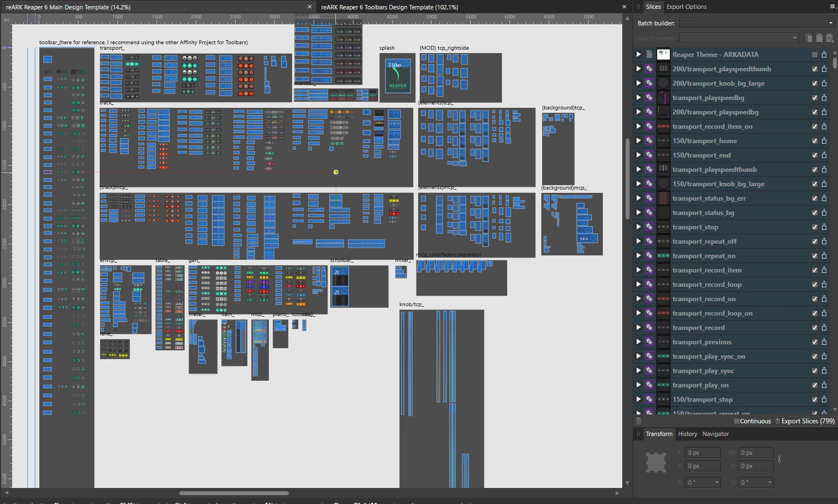The image size is (838, 504).
Task: Expand transport_record_item slice row
Action: 638,270
